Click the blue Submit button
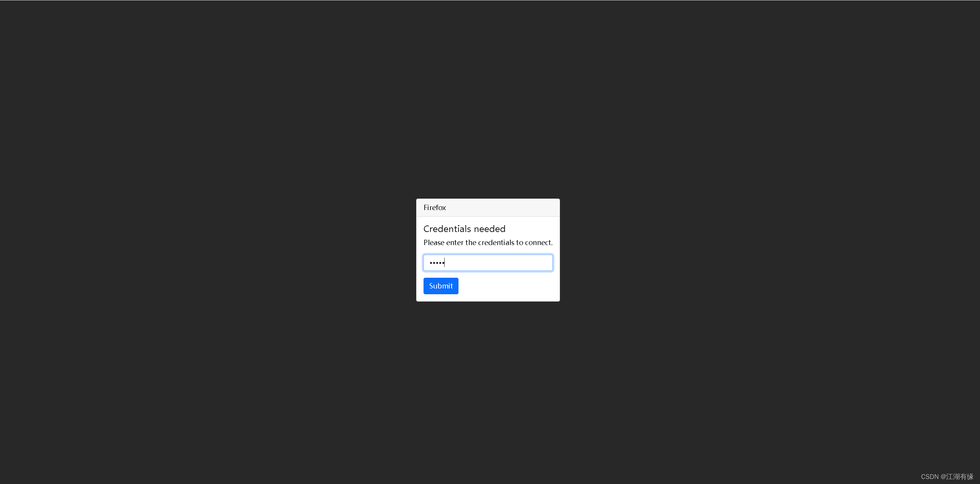This screenshot has height=484, width=980. coord(441,286)
